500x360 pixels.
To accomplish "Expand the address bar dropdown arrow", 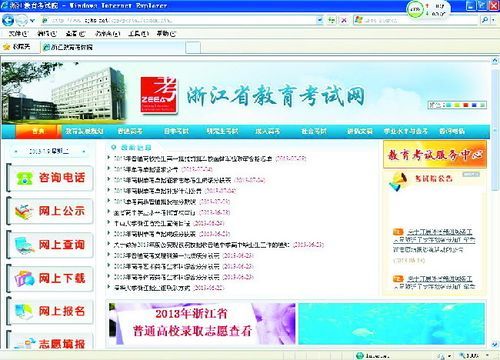I will tap(320, 20).
